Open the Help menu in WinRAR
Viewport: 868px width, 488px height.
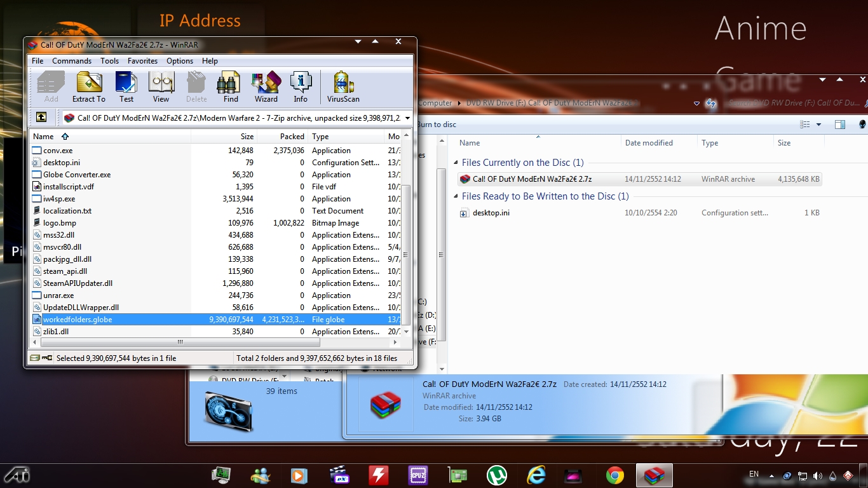coord(210,61)
